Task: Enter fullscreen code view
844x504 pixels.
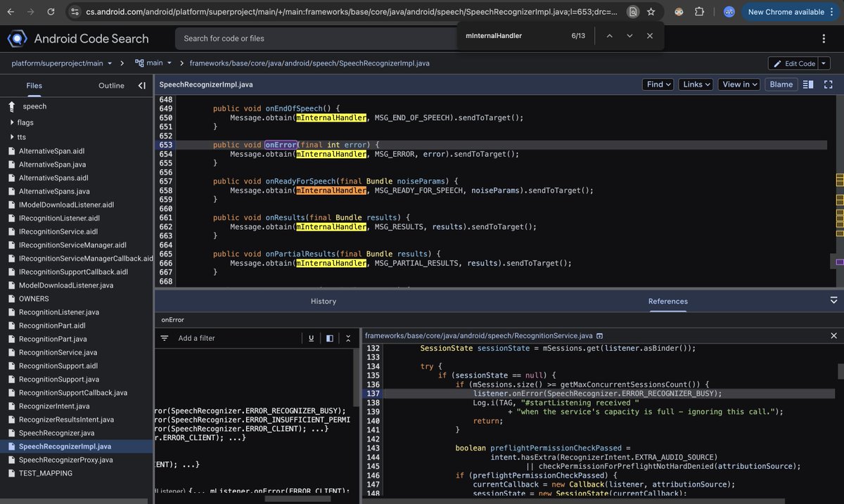Action: [x=828, y=84]
